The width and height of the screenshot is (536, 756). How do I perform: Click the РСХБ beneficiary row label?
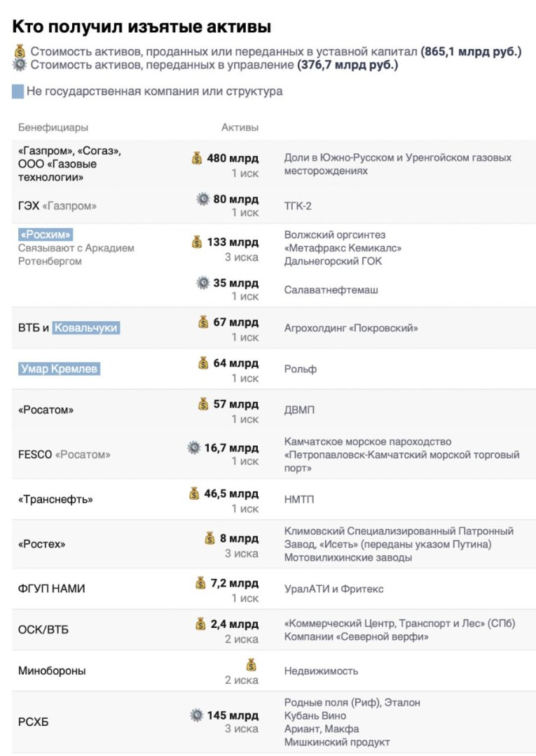tap(34, 722)
